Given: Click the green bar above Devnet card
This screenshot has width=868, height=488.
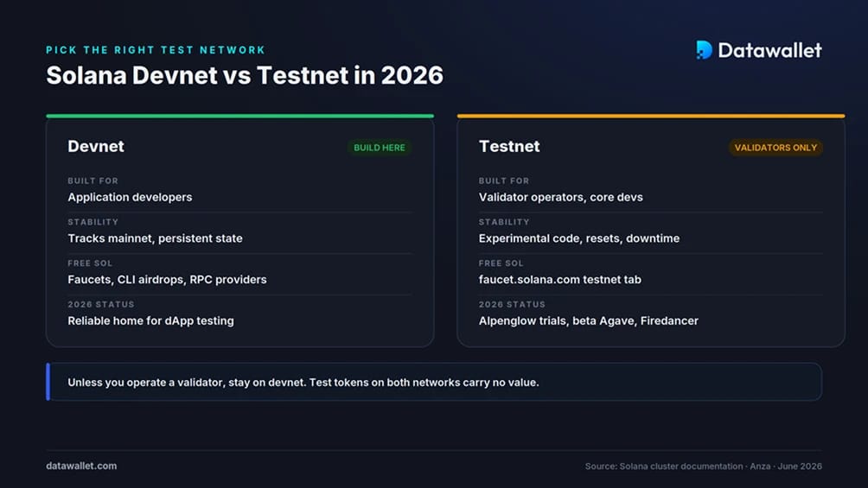Looking at the screenshot, I should click(x=239, y=117).
